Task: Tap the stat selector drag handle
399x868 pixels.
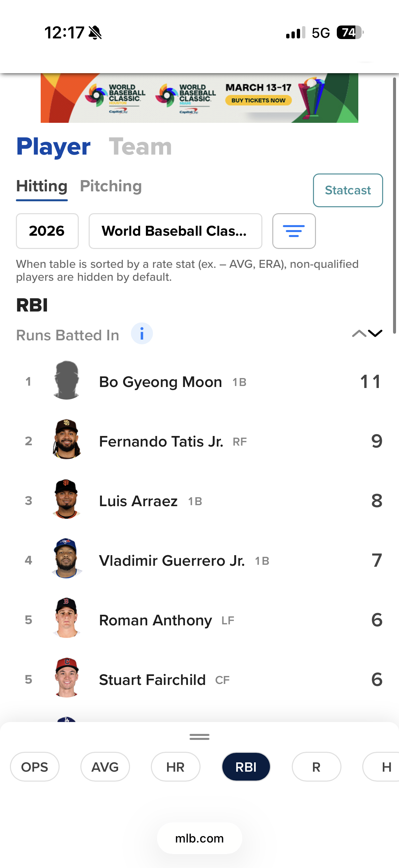Action: 199,737
